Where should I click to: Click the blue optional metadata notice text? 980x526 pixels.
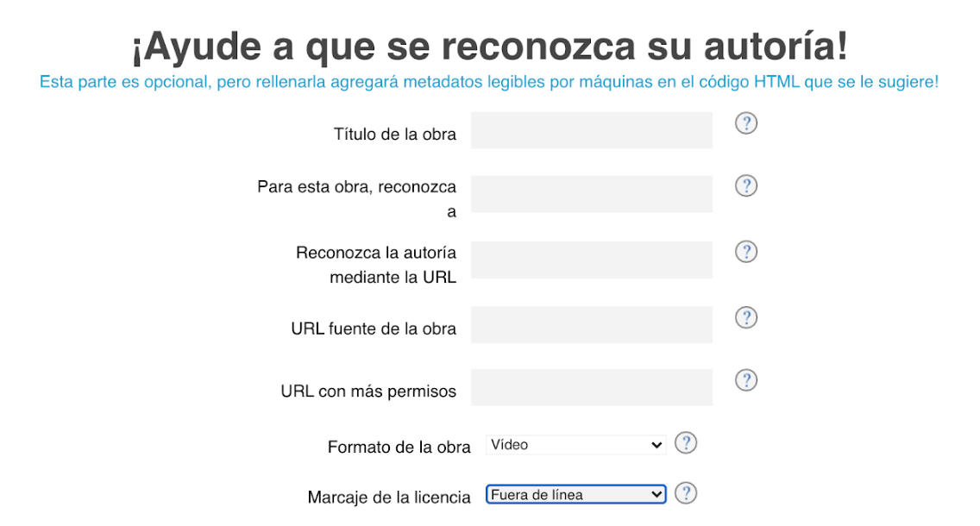tap(489, 82)
